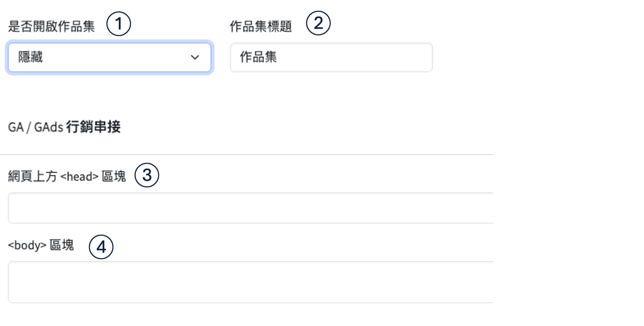The height and width of the screenshot is (326, 644).
Task: Click the circled number 1 marker
Action: (119, 24)
